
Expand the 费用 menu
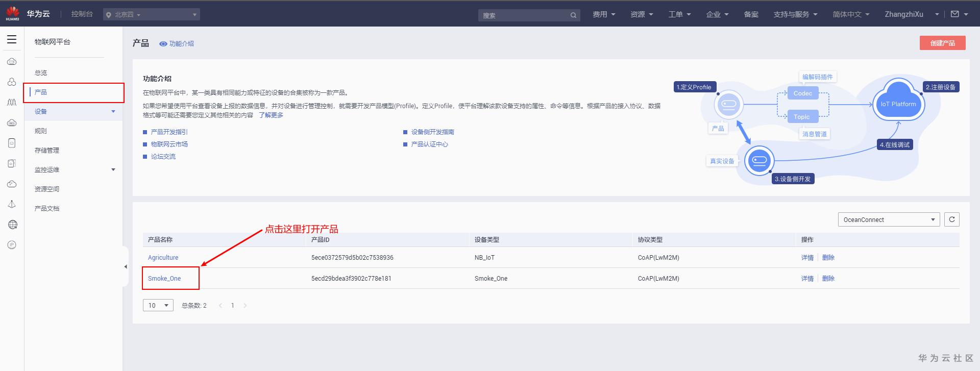tap(604, 14)
